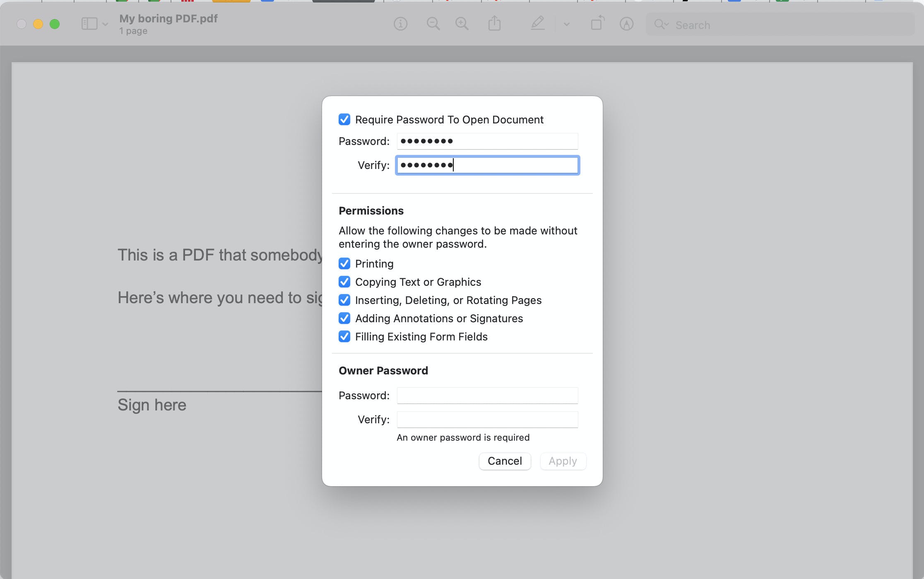Screen dimensions: 924x579
Task: Click the Verify password input field
Action: [487, 165]
